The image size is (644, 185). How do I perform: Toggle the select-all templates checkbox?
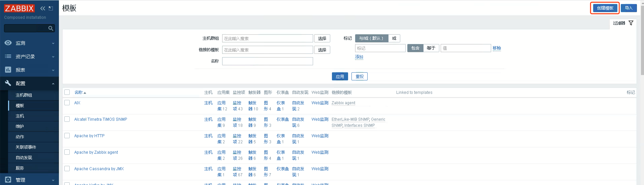click(67, 92)
